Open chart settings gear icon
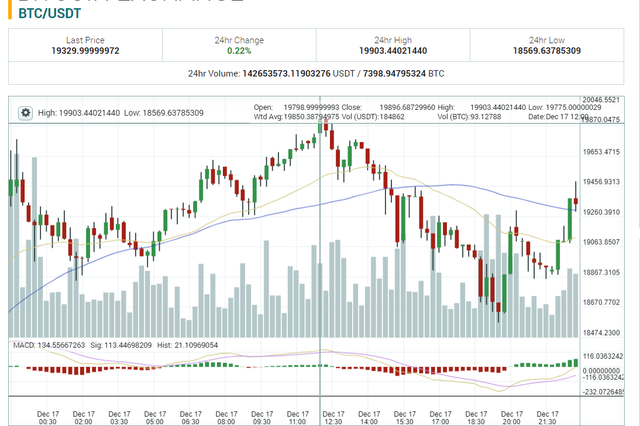 pyautogui.click(x=25, y=113)
